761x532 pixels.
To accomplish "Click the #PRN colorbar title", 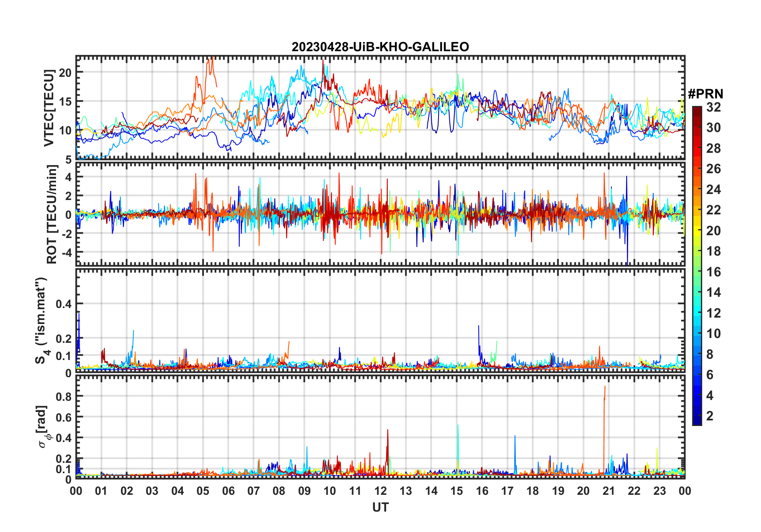I will pos(705,94).
